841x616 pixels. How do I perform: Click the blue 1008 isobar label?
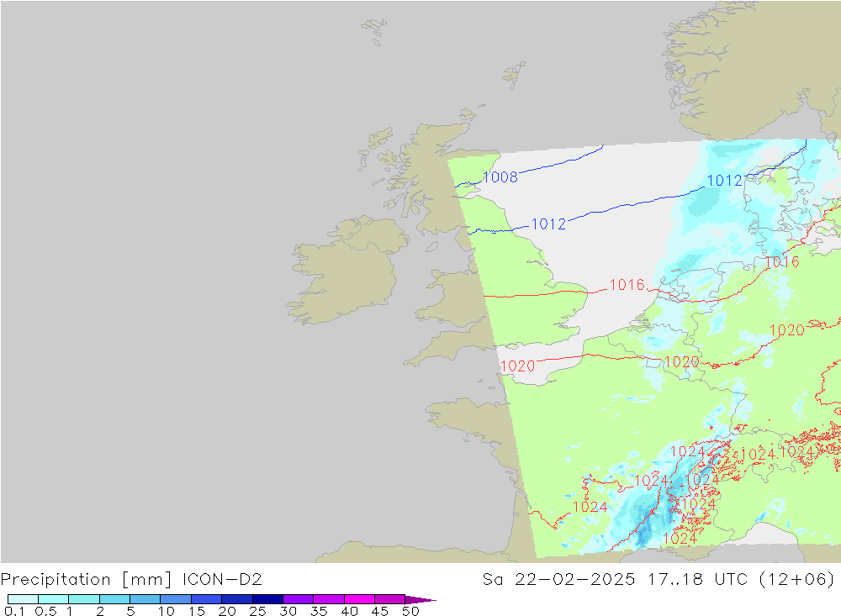(500, 177)
